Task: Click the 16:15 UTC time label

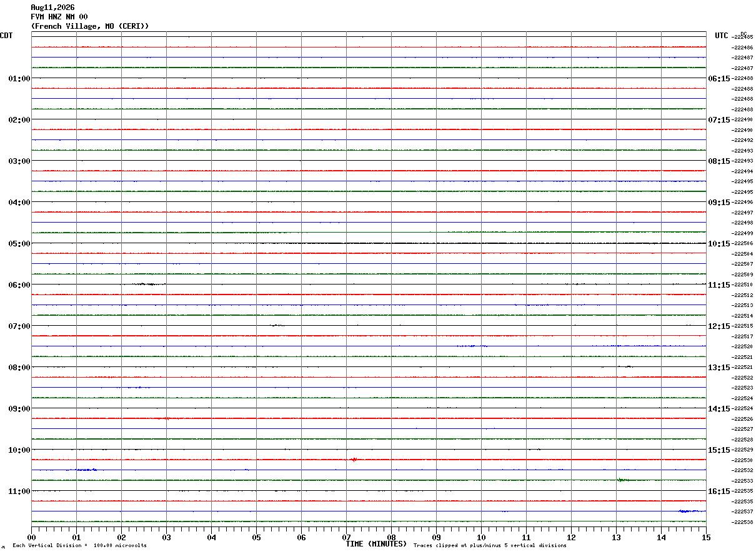Action: click(x=719, y=491)
